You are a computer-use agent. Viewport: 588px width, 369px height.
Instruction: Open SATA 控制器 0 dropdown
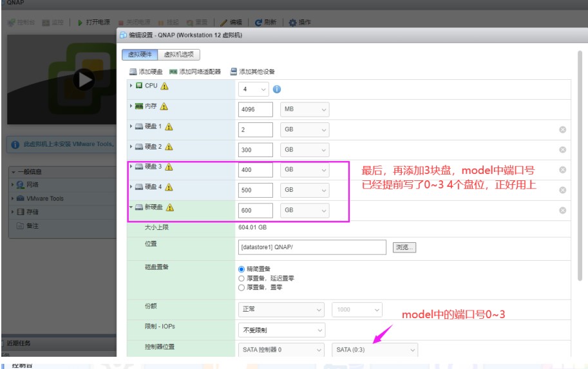point(281,350)
